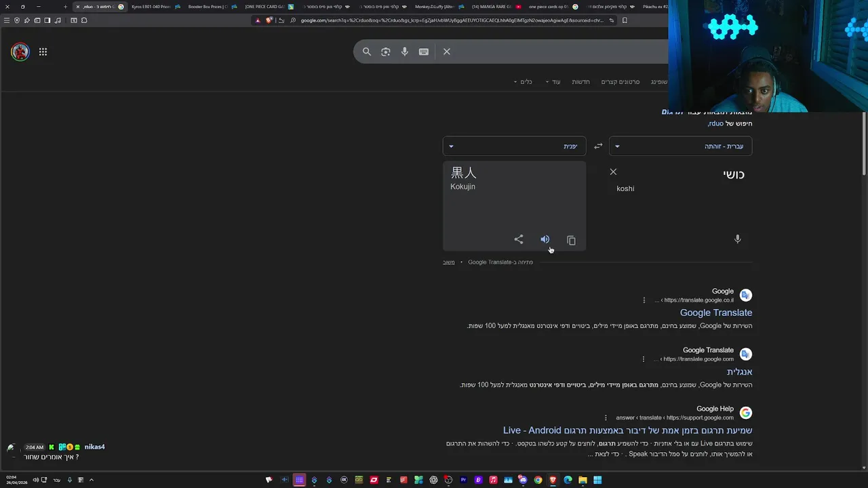Switch to the סרטונים קצרים short videos tab

620,82
